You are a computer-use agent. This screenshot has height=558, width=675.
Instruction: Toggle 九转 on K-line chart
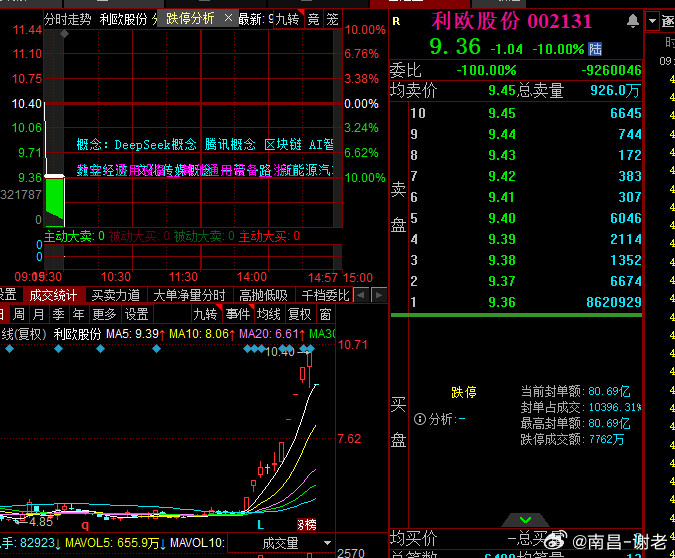[205, 314]
